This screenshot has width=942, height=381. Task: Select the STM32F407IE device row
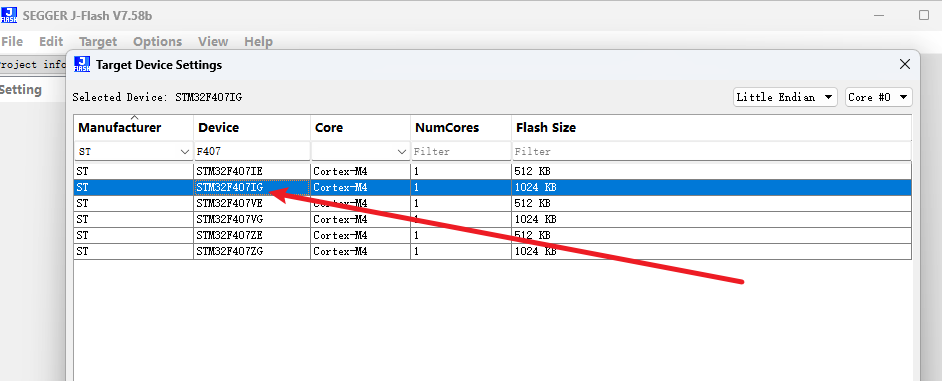coord(493,171)
